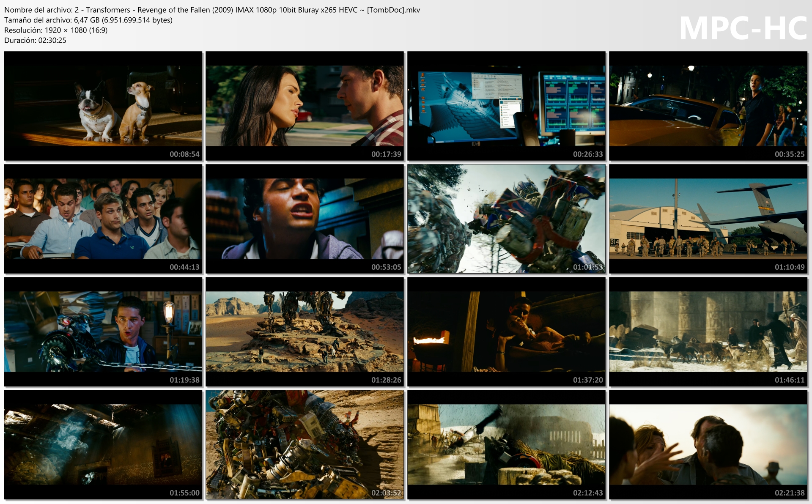Click the 00:08:54 timestamp label
The width and height of the screenshot is (812, 504).
[x=184, y=154]
